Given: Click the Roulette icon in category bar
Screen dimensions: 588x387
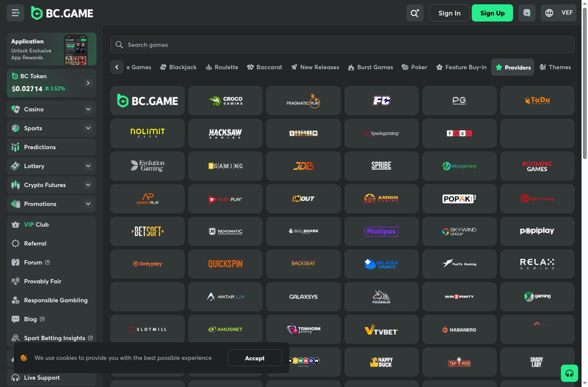Looking at the screenshot, I should point(209,67).
